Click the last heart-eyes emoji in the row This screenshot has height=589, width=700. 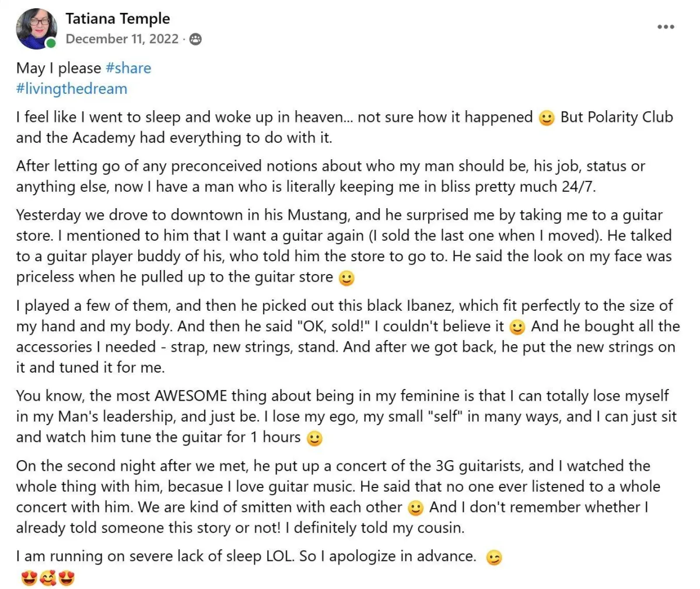coord(67,579)
